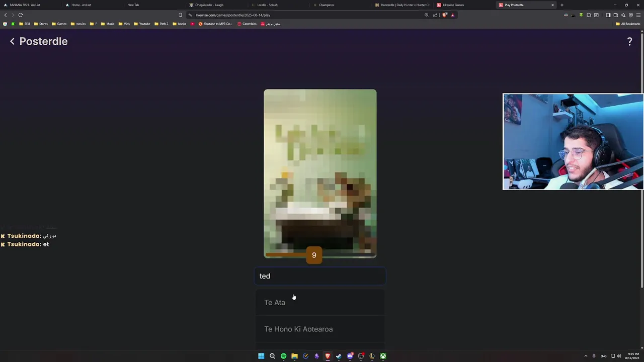Open taskbar search magnifier
Image resolution: width=644 pixels, height=362 pixels.
point(272,356)
